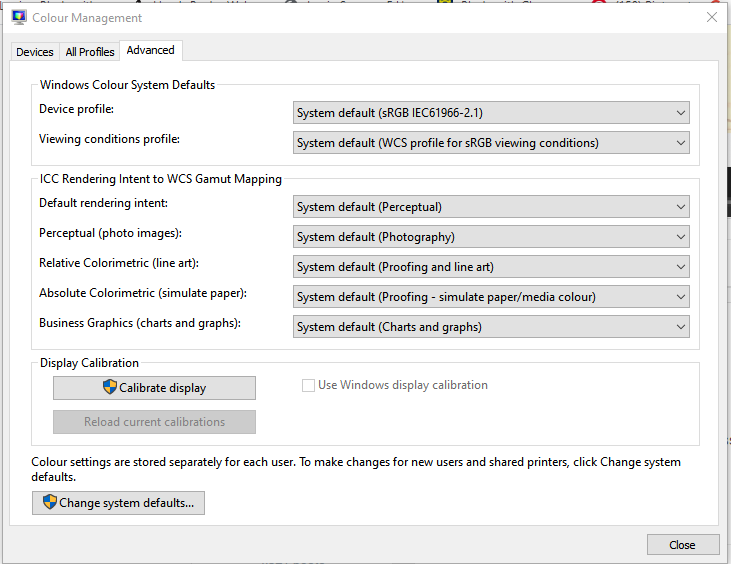Screen dimensions: 731x564
Task: Click the shield icon on Calibrate display
Action: pyautogui.click(x=110, y=387)
